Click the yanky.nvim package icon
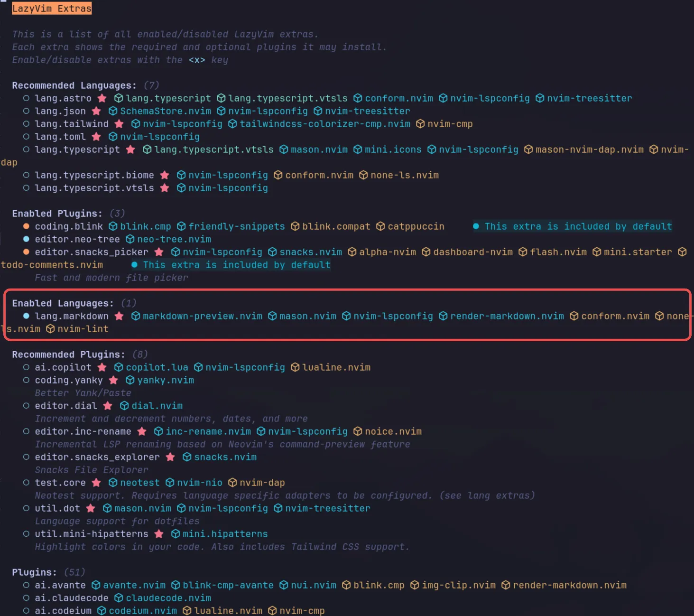The image size is (694, 616). (x=130, y=380)
